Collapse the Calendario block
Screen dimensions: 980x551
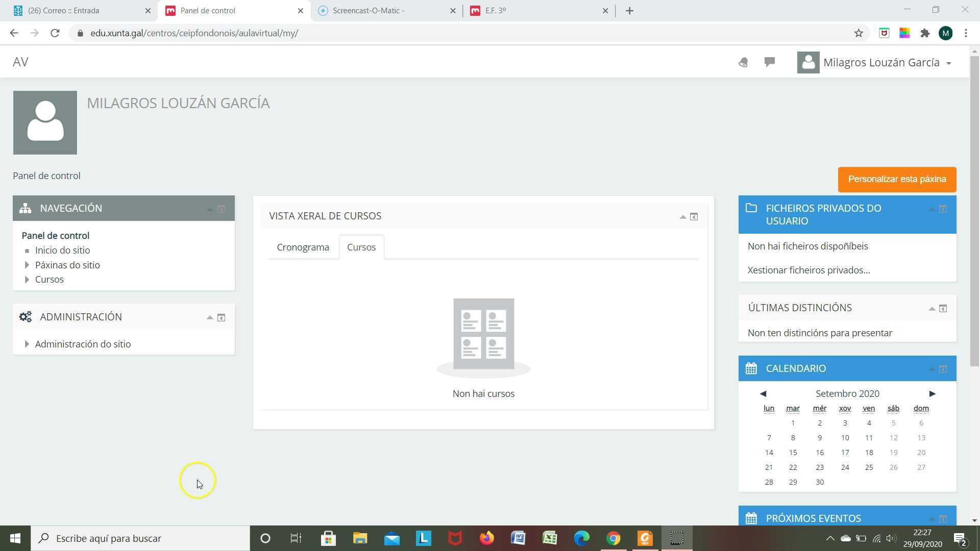pos(932,369)
